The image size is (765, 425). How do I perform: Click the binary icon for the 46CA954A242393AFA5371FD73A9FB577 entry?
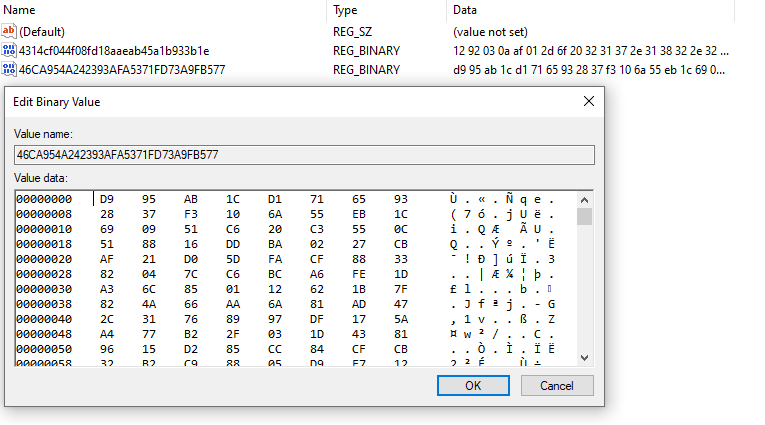click(x=9, y=70)
